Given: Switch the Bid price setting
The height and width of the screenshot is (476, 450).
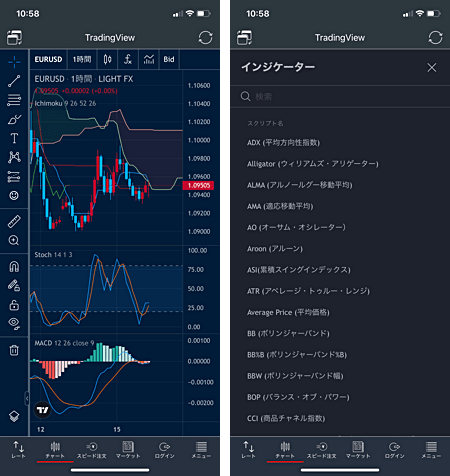Looking at the screenshot, I should pos(169,59).
